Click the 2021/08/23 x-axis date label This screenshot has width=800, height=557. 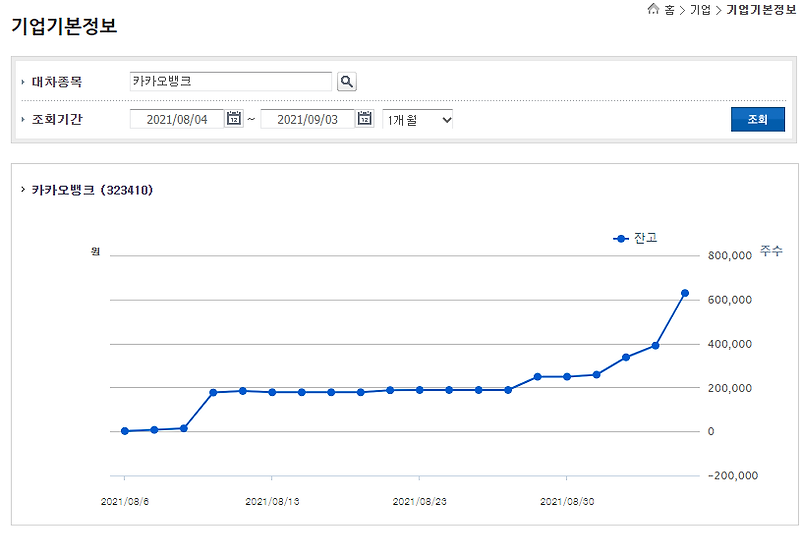click(419, 501)
